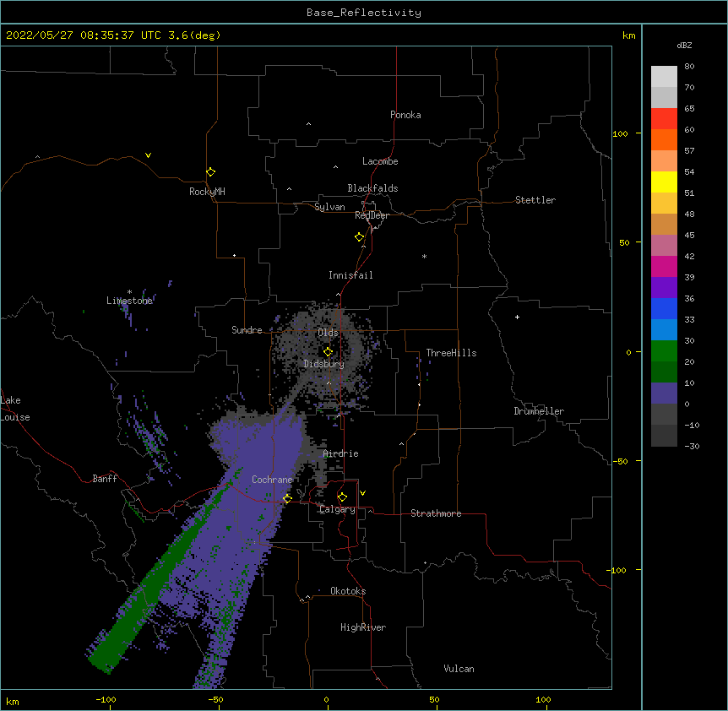This screenshot has height=711, width=728.
Task: Click the Airdrie label
Action: [340, 453]
